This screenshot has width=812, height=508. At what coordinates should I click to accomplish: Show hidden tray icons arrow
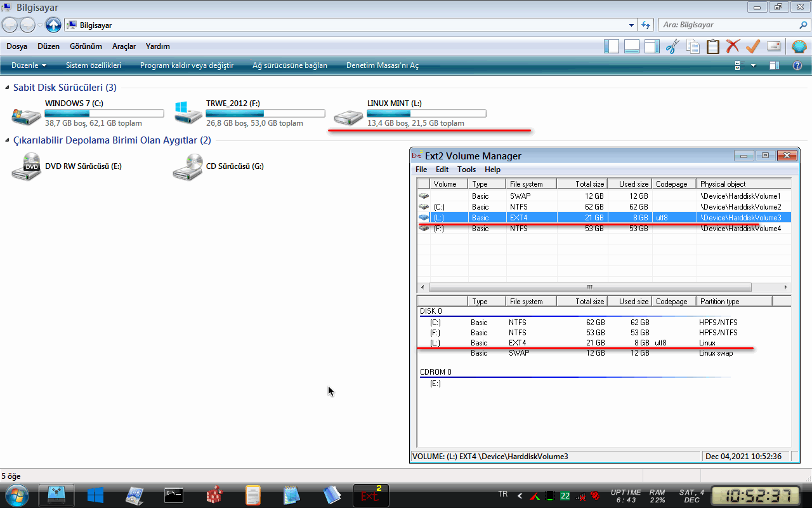point(520,495)
